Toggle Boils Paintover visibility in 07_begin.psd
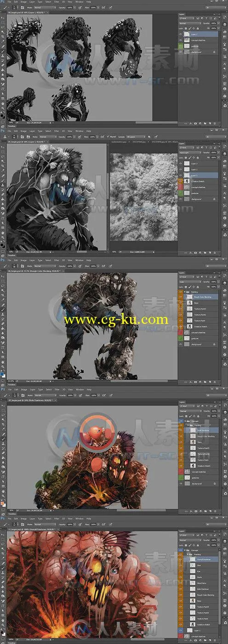Screen dimensions: 228x644 181,430
